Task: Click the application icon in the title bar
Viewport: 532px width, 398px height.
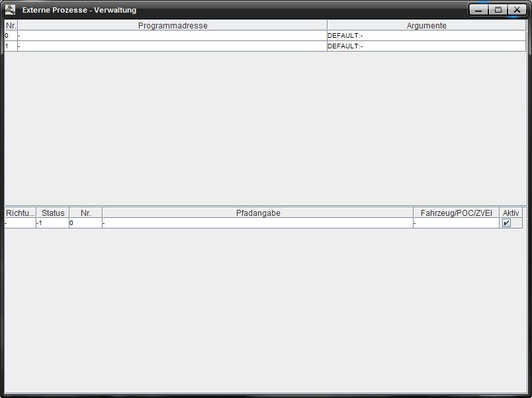Action: tap(10, 10)
